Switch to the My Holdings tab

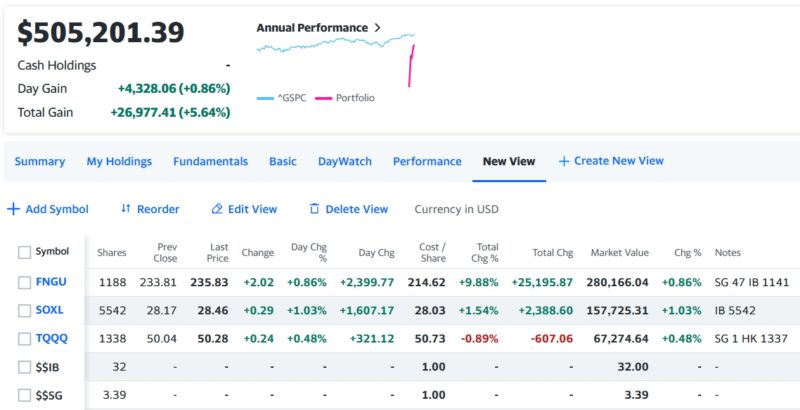click(x=119, y=161)
